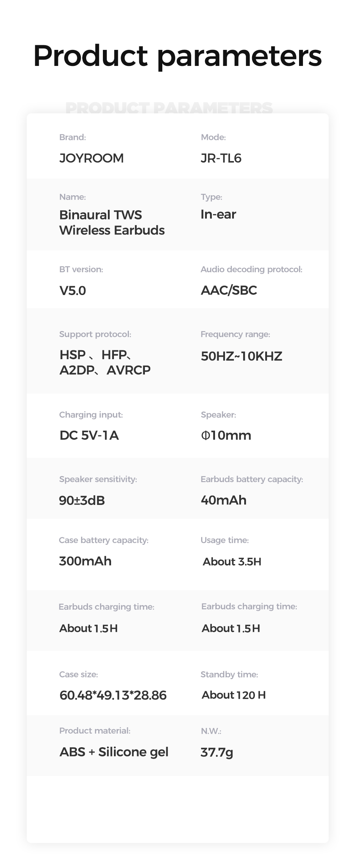
Task: Select the V5.0 BT version value
Action: [73, 291]
